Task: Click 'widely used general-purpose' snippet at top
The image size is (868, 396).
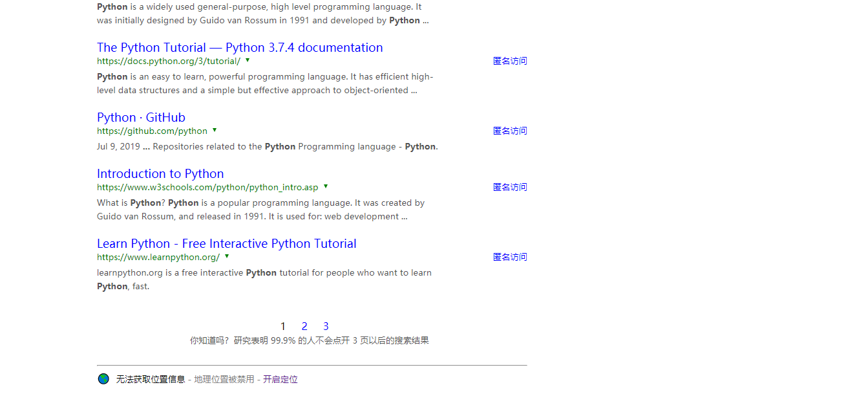Action: [x=263, y=14]
